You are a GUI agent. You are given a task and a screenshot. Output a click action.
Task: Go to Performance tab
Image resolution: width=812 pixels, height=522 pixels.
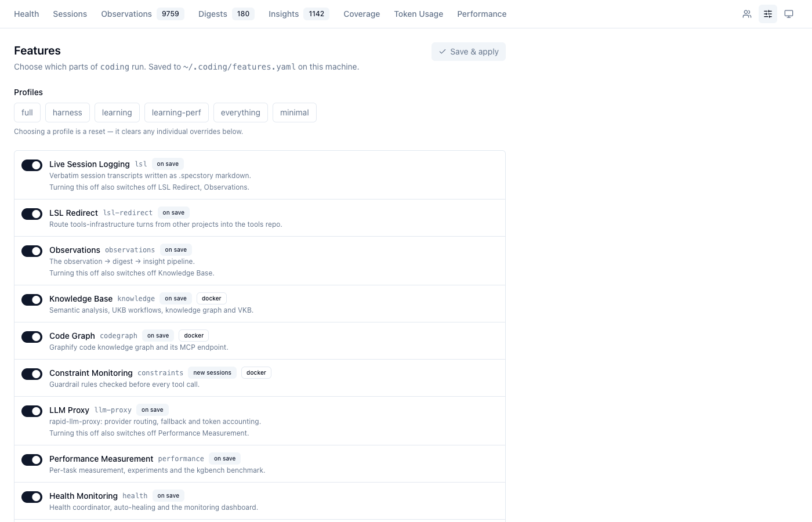pyautogui.click(x=482, y=14)
